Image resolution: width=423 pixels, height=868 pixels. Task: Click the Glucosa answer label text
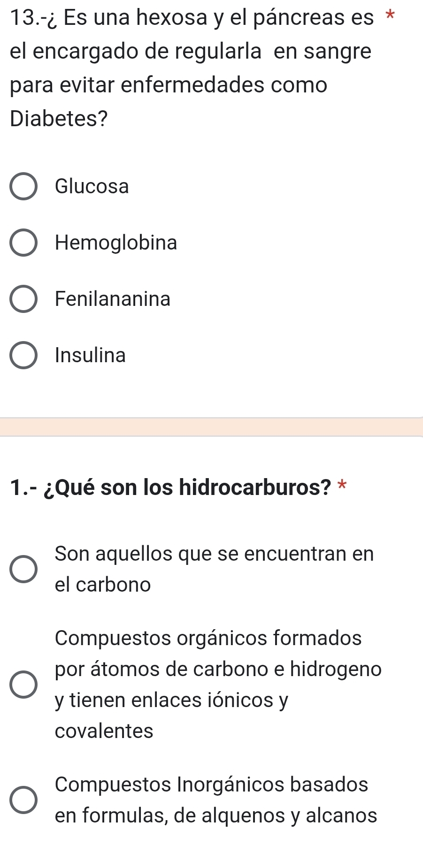(x=92, y=187)
